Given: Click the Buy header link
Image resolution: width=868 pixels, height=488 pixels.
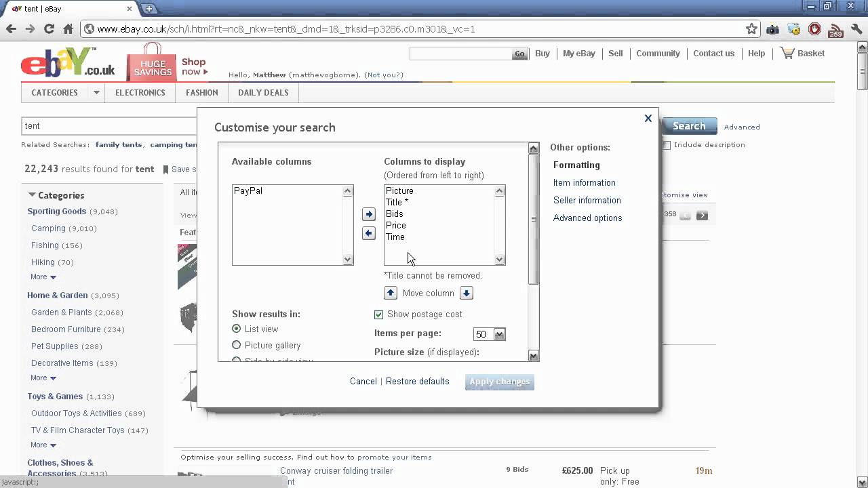Looking at the screenshot, I should 542,53.
